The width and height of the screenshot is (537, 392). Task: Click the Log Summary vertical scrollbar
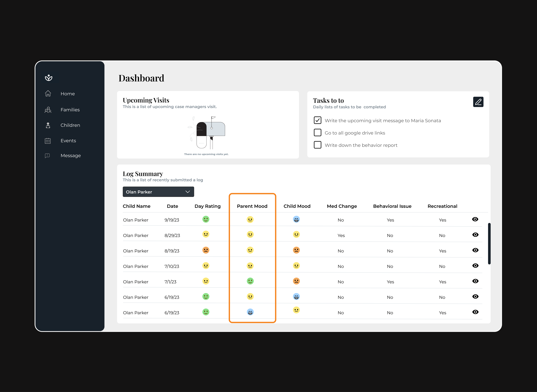489,243
